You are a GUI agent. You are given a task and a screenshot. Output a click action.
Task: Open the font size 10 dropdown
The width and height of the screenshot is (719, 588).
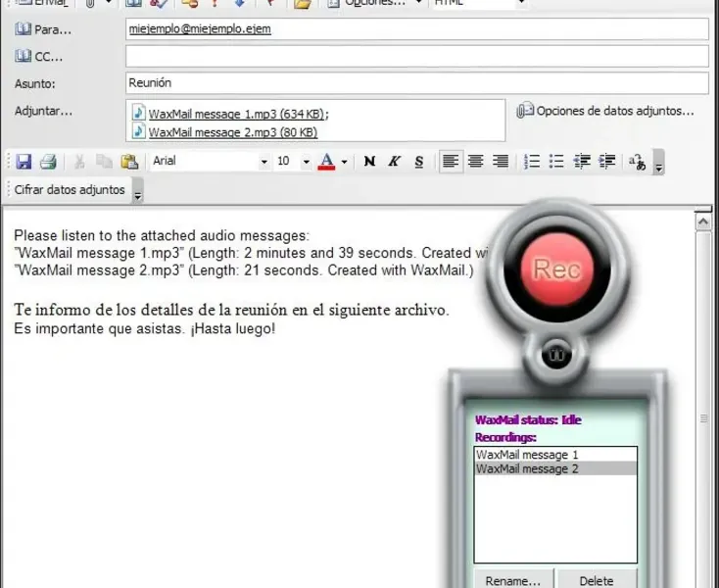coord(306,162)
